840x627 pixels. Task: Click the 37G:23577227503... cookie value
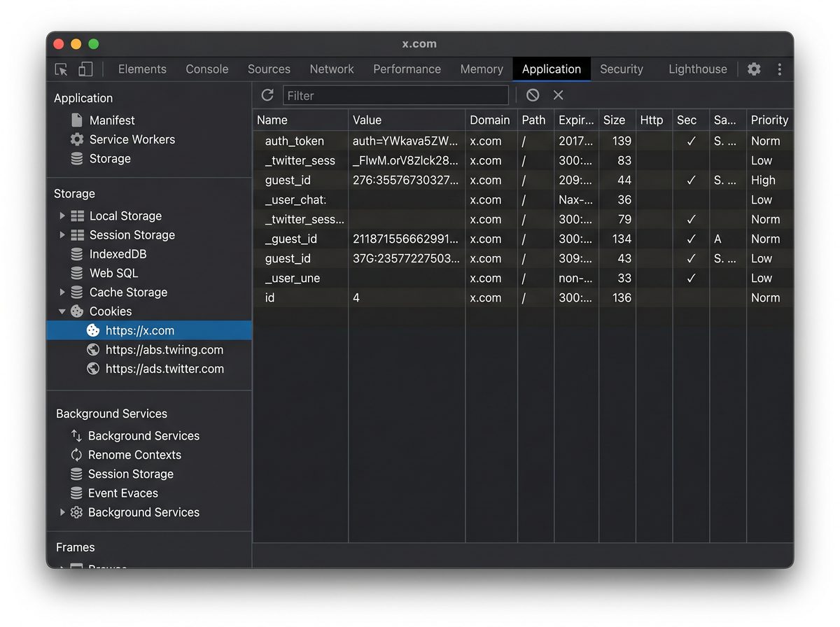click(x=406, y=259)
